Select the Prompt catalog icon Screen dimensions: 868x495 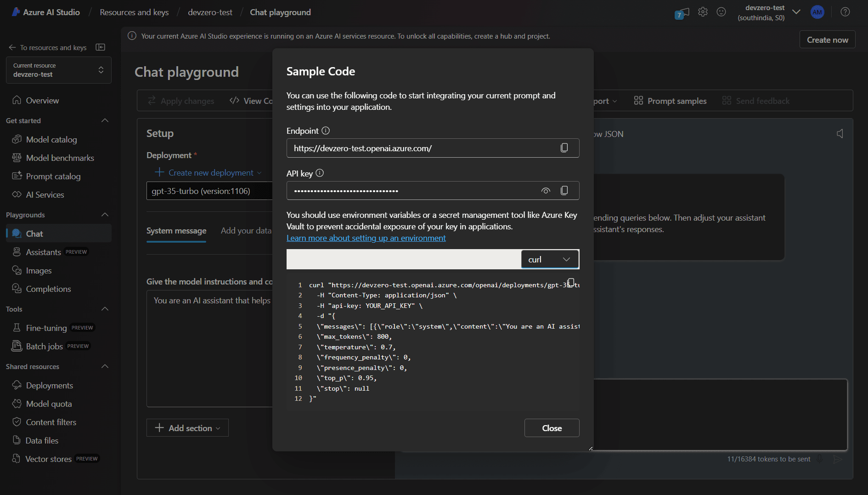coord(17,176)
